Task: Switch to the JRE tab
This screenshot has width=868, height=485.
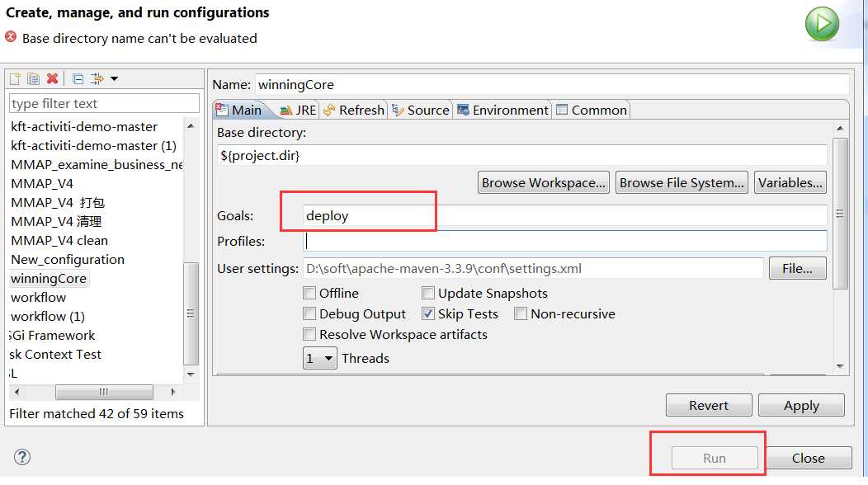Action: (298, 111)
